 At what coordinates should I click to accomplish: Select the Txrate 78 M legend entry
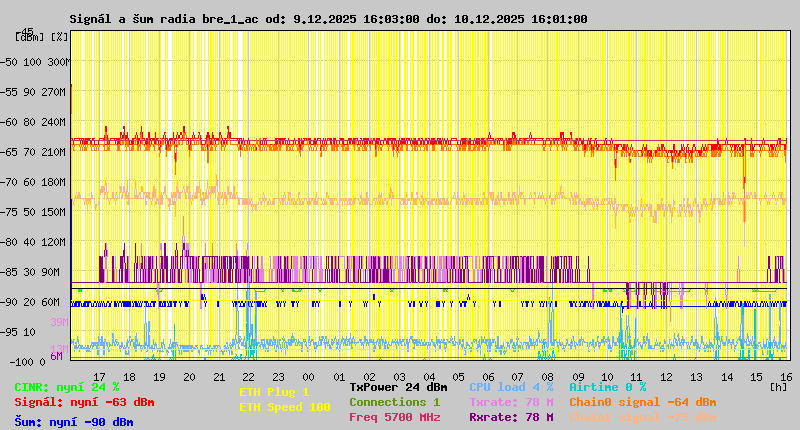click(x=511, y=402)
